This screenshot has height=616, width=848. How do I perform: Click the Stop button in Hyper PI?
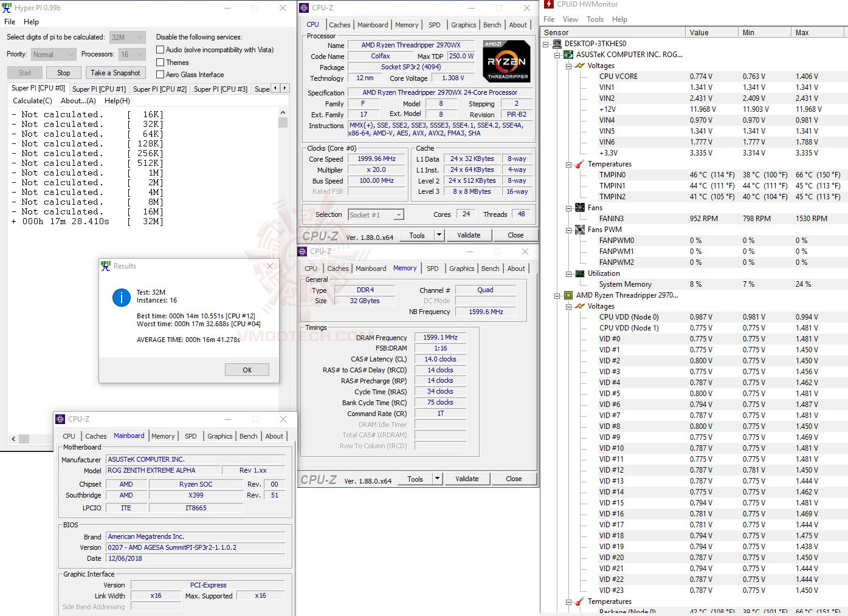[64, 73]
